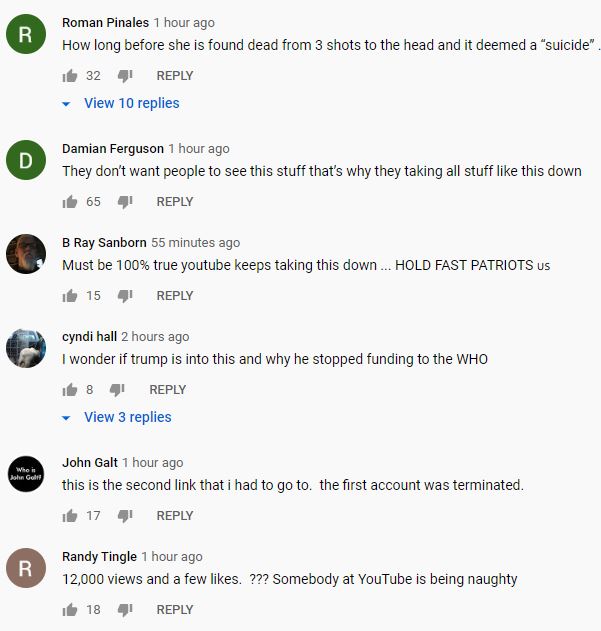601x631 pixels.
Task: Thumbs up Randy Tingle's comment
Action: 70,610
